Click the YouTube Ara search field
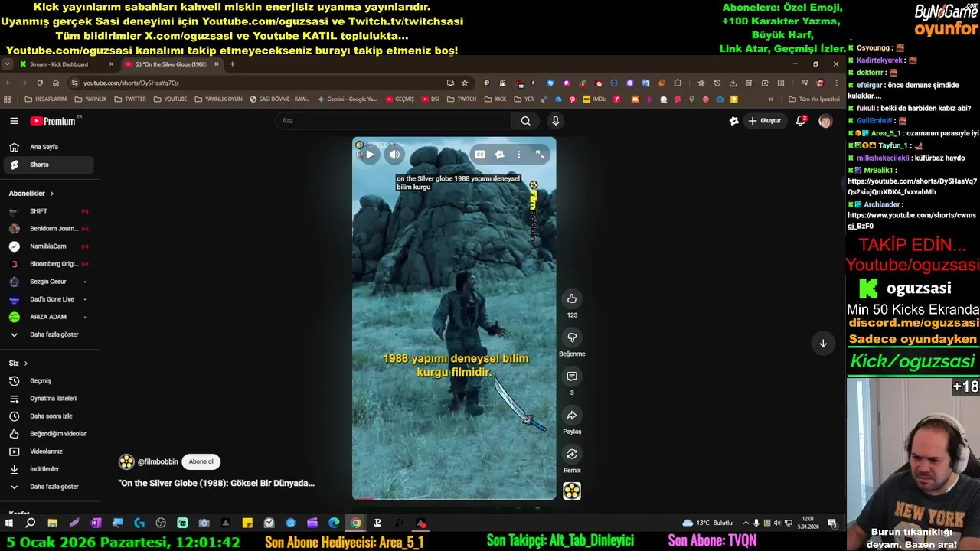Image resolution: width=980 pixels, height=551 pixels. (x=394, y=121)
